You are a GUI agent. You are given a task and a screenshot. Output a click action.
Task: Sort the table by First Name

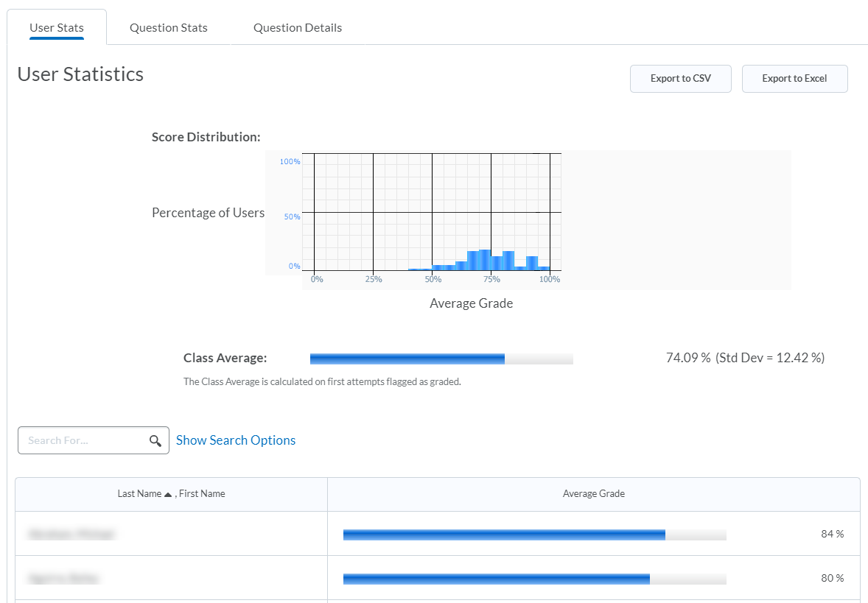click(x=202, y=494)
